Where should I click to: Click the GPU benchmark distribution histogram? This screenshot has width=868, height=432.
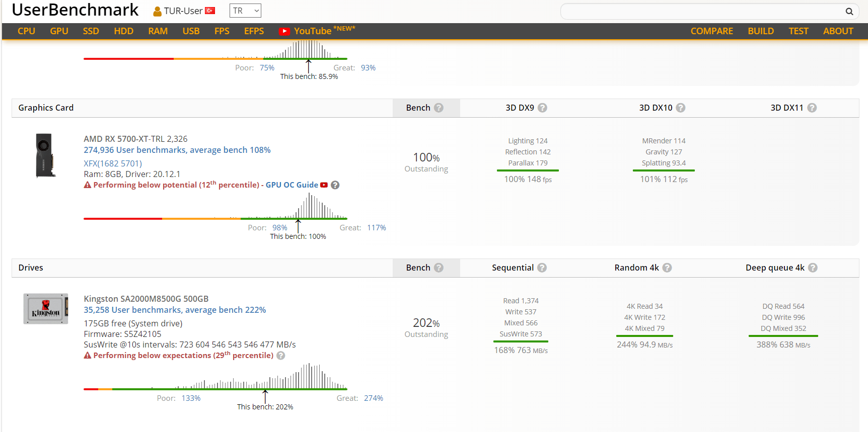click(215, 206)
